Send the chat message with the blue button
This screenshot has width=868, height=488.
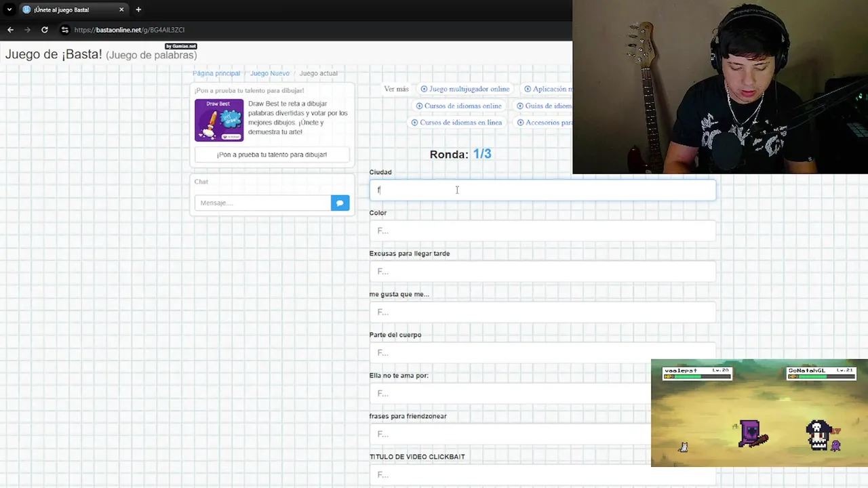click(x=340, y=203)
